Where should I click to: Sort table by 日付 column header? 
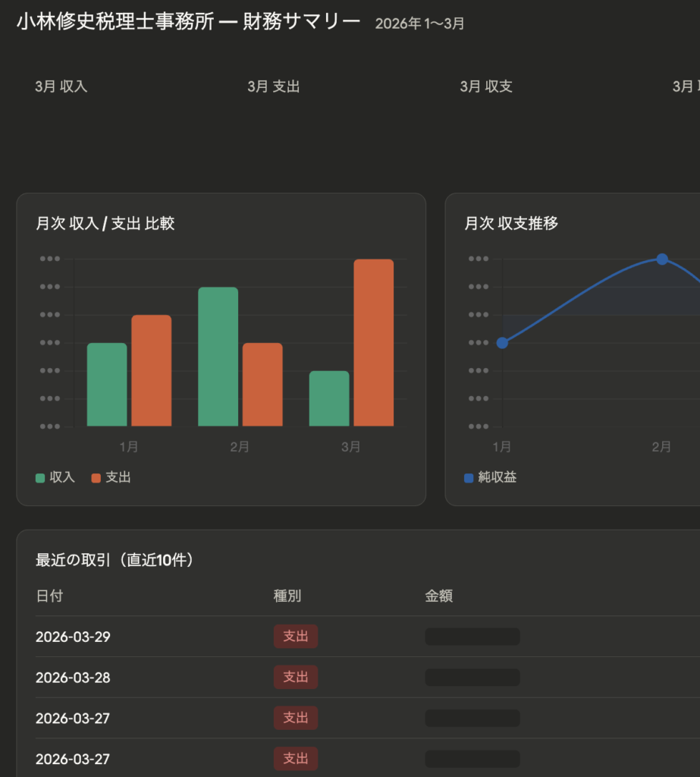click(49, 596)
